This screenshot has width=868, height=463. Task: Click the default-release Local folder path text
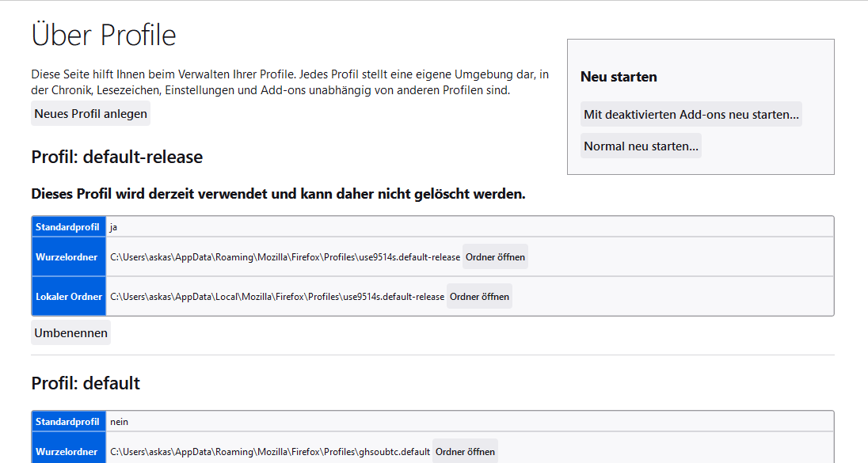point(276,297)
